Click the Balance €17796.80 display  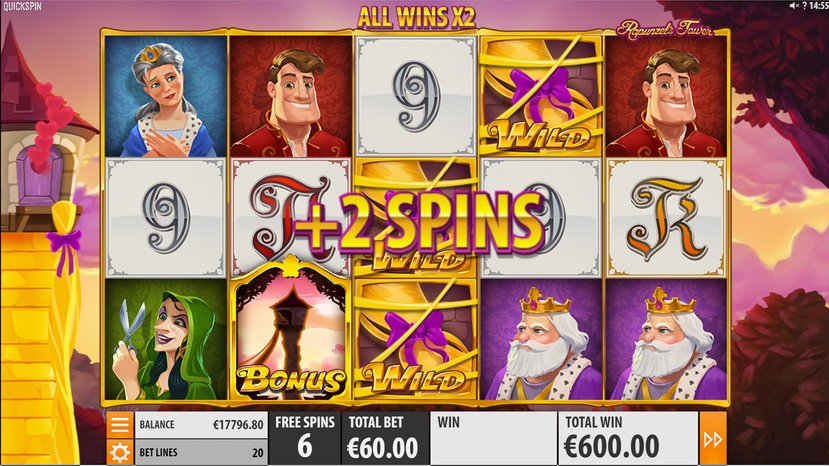coord(201,425)
